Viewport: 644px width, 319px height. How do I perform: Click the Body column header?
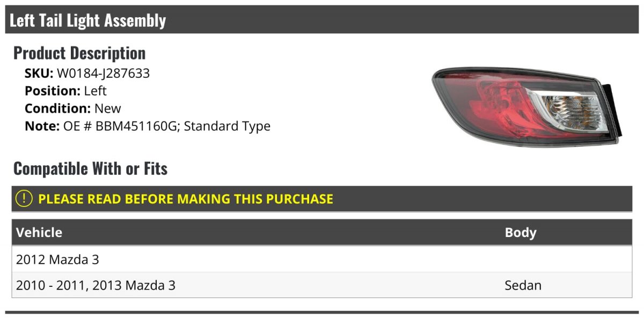pyautogui.click(x=521, y=233)
